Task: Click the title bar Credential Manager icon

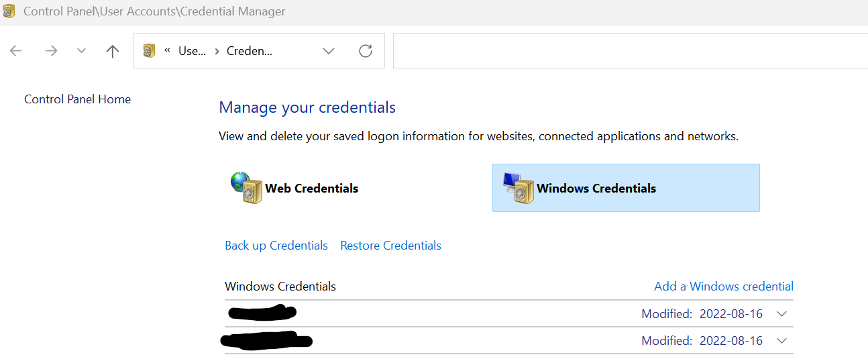Action: 9,11
